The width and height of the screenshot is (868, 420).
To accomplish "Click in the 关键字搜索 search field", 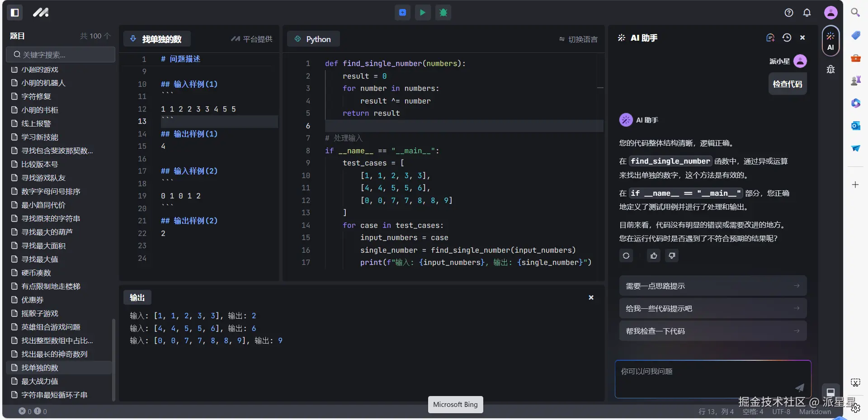I will 61,55.
